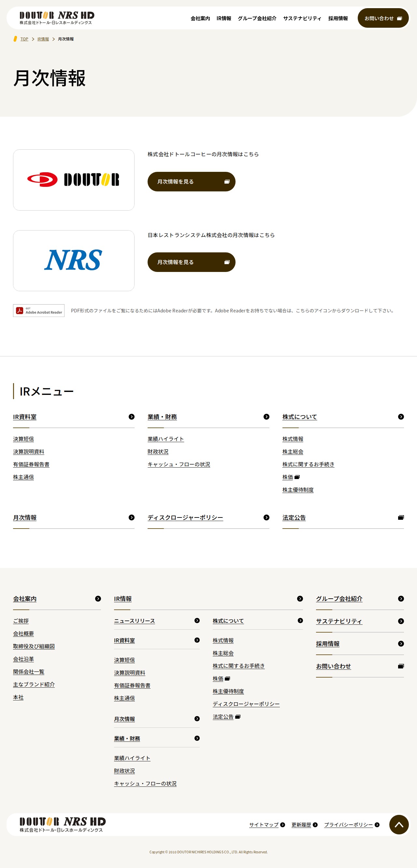Open 取締役及び組織図 in the footer

coord(34,646)
